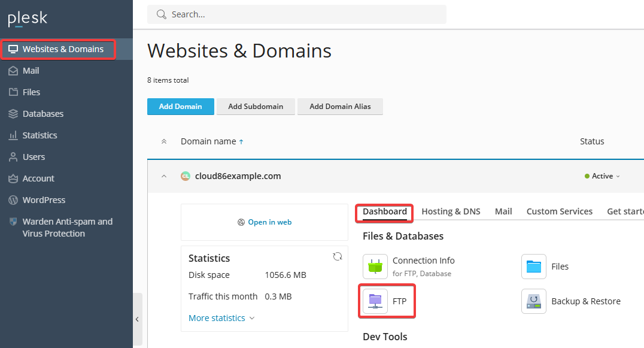Collapse all domains with double chevron
The height and width of the screenshot is (348, 644).
click(x=164, y=142)
